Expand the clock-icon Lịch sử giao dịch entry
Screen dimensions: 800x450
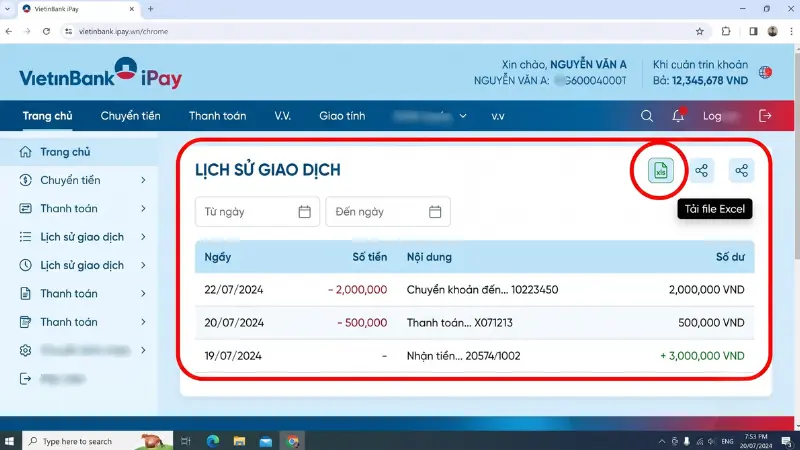(x=143, y=265)
